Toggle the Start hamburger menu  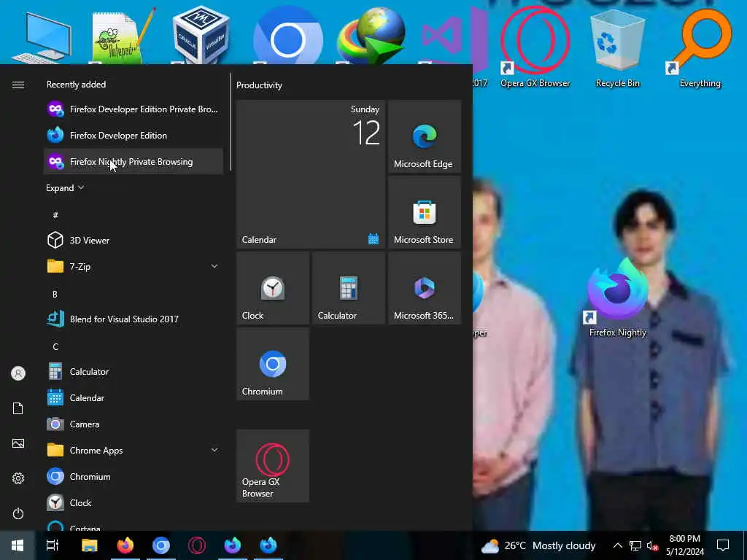coord(18,85)
